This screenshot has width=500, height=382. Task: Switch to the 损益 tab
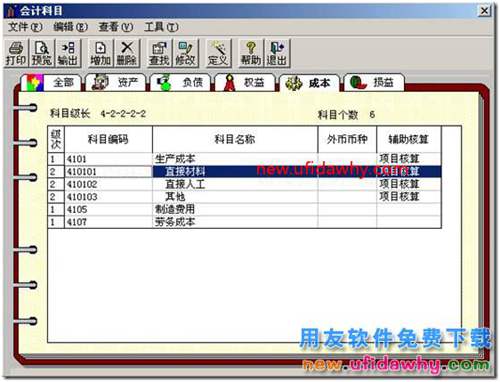coord(374,82)
